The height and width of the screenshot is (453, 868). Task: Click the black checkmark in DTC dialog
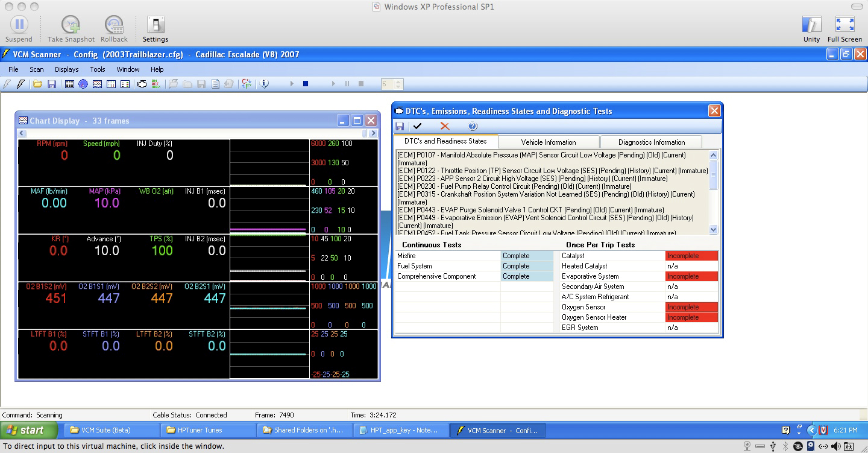[418, 126]
